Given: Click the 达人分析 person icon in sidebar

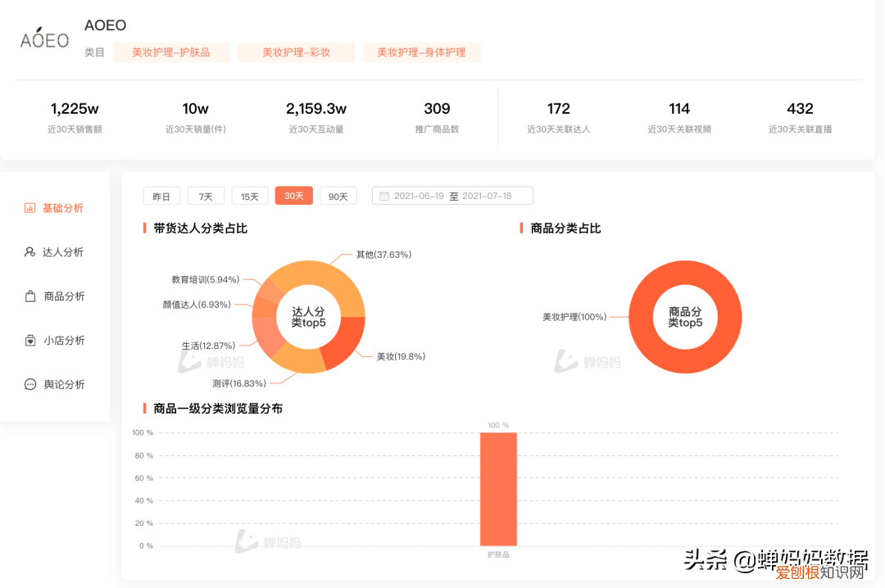Looking at the screenshot, I should pos(29,251).
